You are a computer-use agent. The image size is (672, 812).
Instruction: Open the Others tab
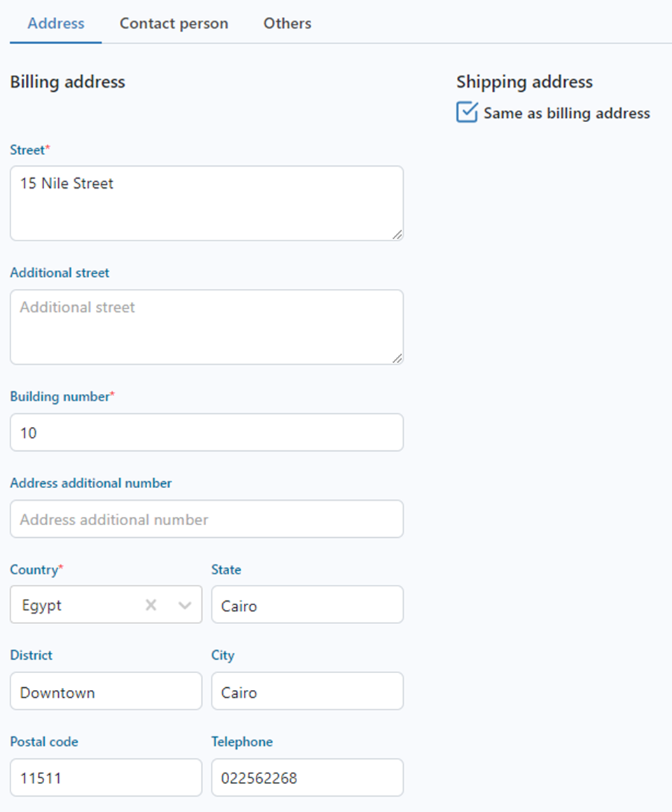pos(287,23)
